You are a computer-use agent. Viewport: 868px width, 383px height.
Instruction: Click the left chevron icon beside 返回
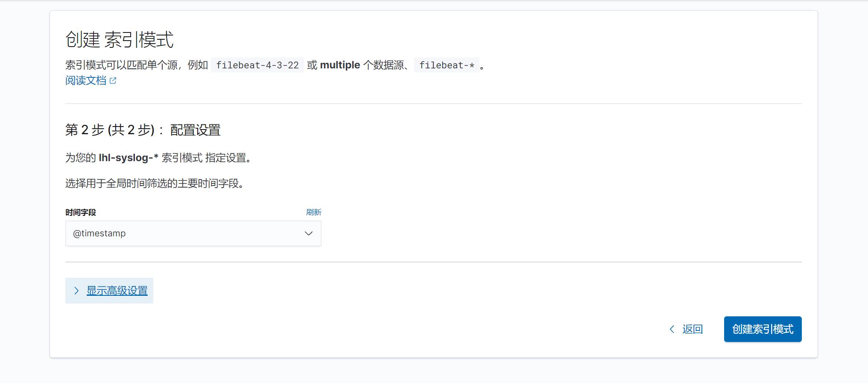(x=672, y=329)
